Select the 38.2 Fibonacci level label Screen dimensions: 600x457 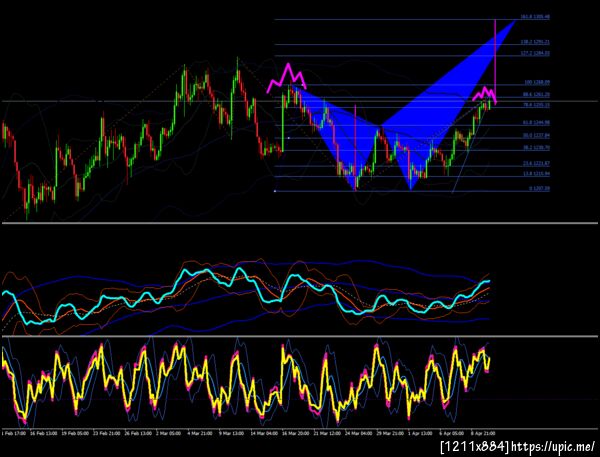[536, 147]
